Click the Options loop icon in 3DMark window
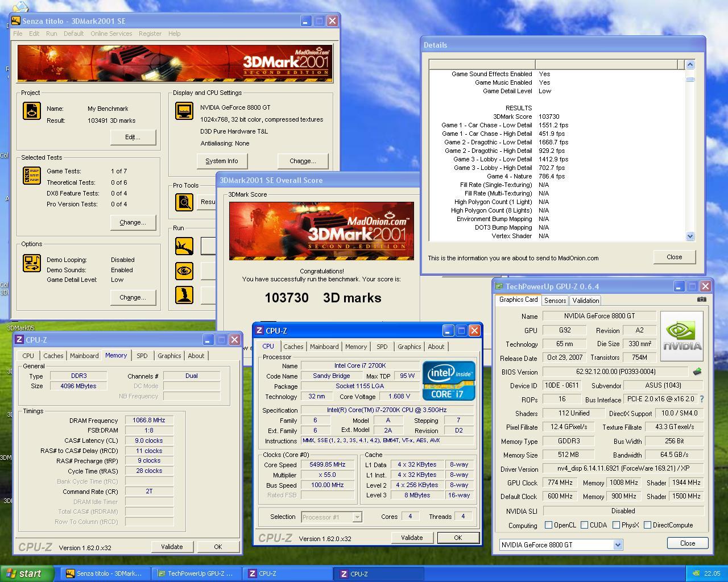728x582 pixels. coord(32,263)
